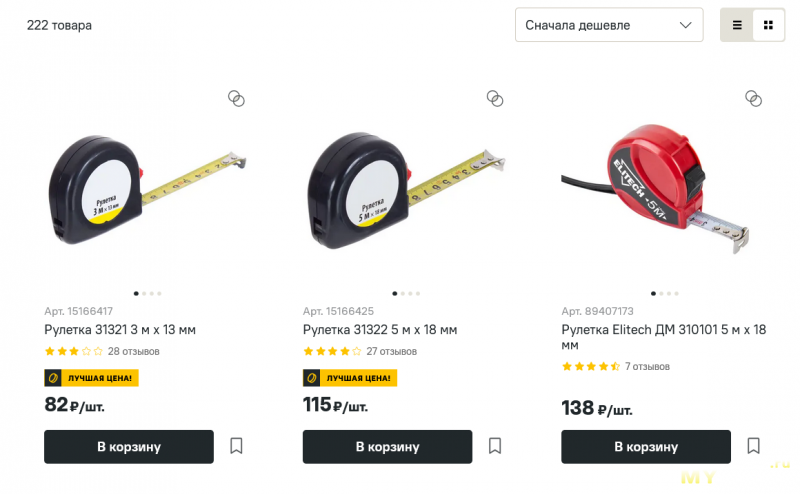Click compare icon on Рулетка 31322 card
800x494 pixels.
click(x=495, y=98)
